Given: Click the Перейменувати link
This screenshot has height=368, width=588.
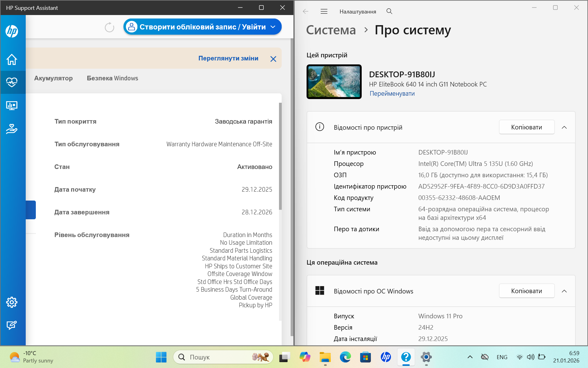Looking at the screenshot, I should point(392,94).
